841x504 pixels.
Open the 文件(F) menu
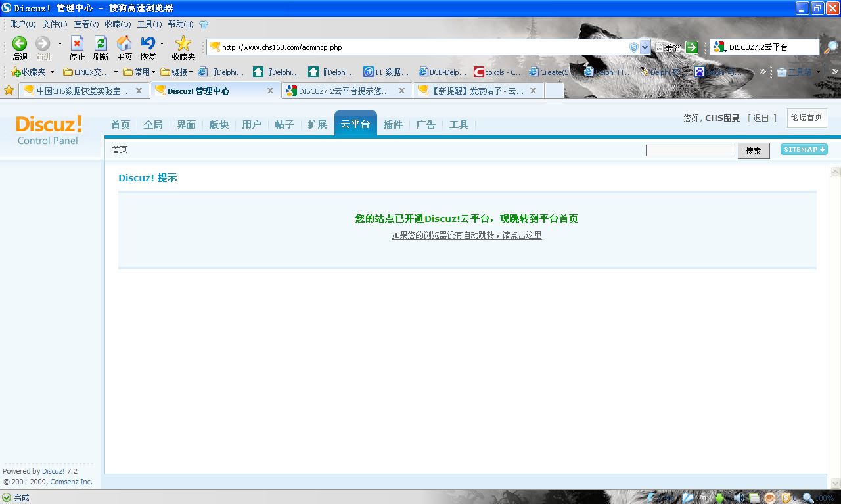click(x=55, y=24)
